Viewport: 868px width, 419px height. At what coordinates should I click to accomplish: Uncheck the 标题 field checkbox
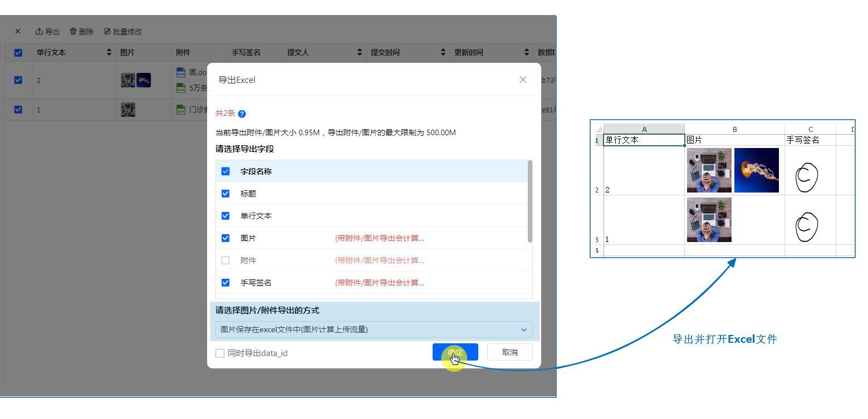225,194
